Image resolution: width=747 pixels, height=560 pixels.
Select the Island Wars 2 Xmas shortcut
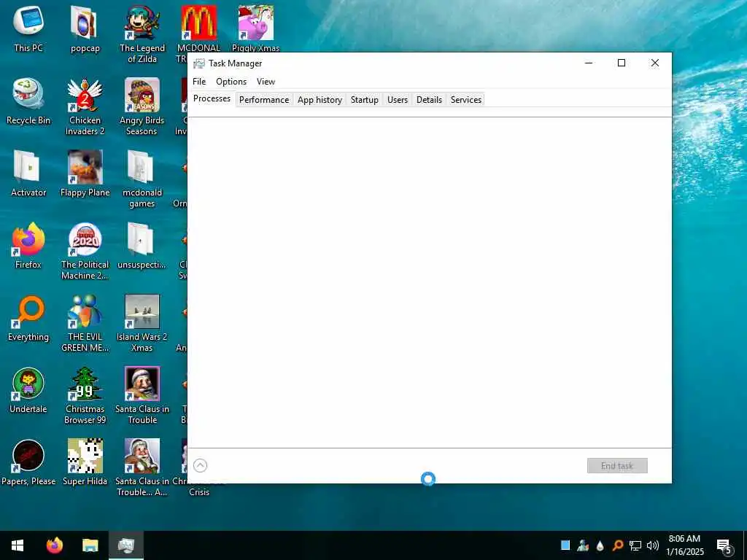click(142, 324)
